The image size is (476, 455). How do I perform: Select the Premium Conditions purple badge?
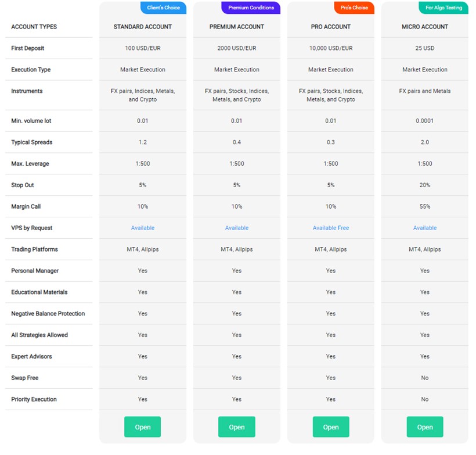251,8
